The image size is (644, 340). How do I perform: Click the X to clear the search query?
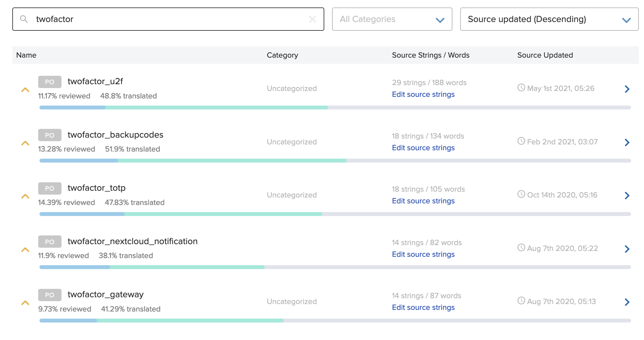312,19
